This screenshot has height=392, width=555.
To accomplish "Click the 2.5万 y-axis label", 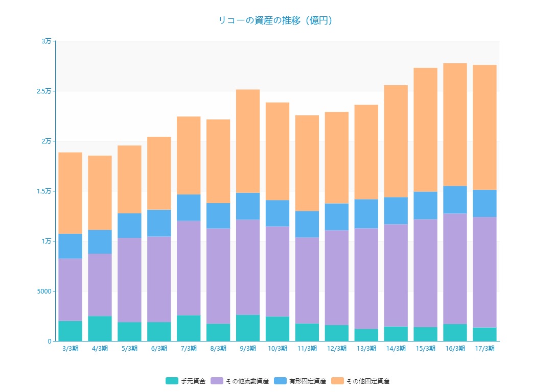I will [44, 91].
